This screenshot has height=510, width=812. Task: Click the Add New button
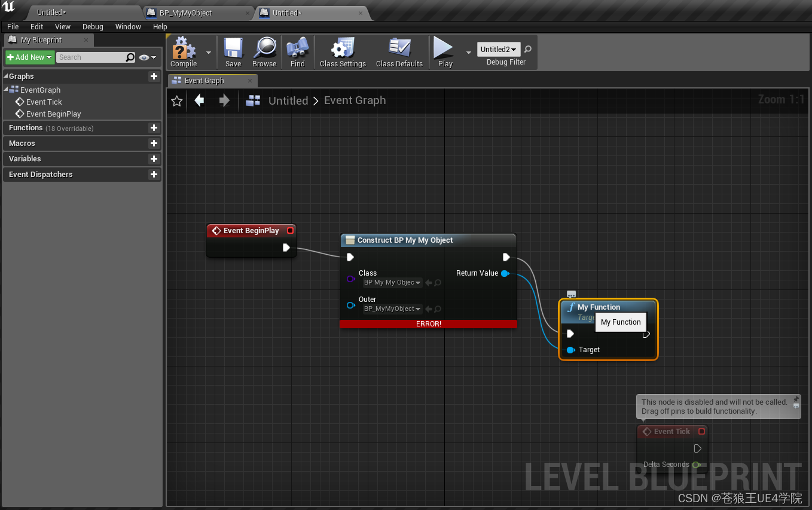[x=30, y=57]
